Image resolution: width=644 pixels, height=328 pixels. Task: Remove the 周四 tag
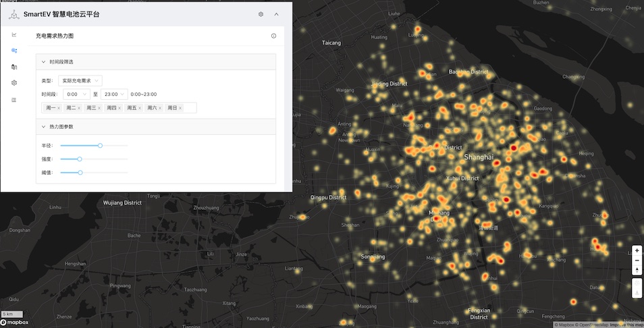(119, 108)
